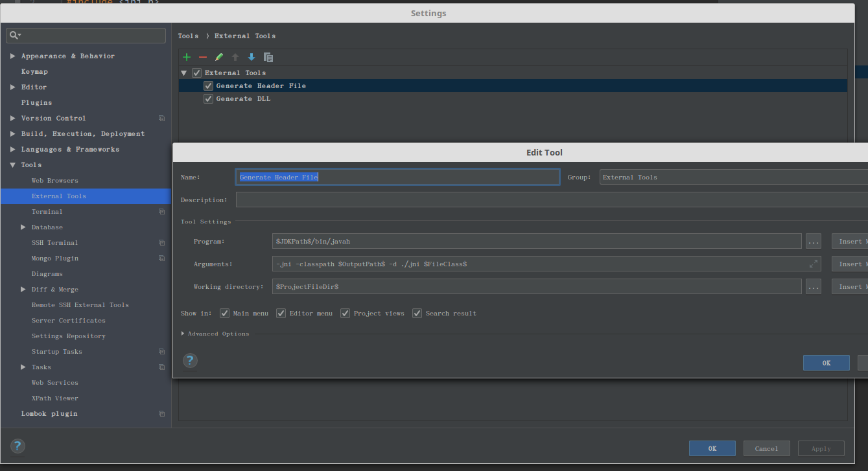Select Diagrams settings item
The height and width of the screenshot is (471, 868).
coord(47,273)
